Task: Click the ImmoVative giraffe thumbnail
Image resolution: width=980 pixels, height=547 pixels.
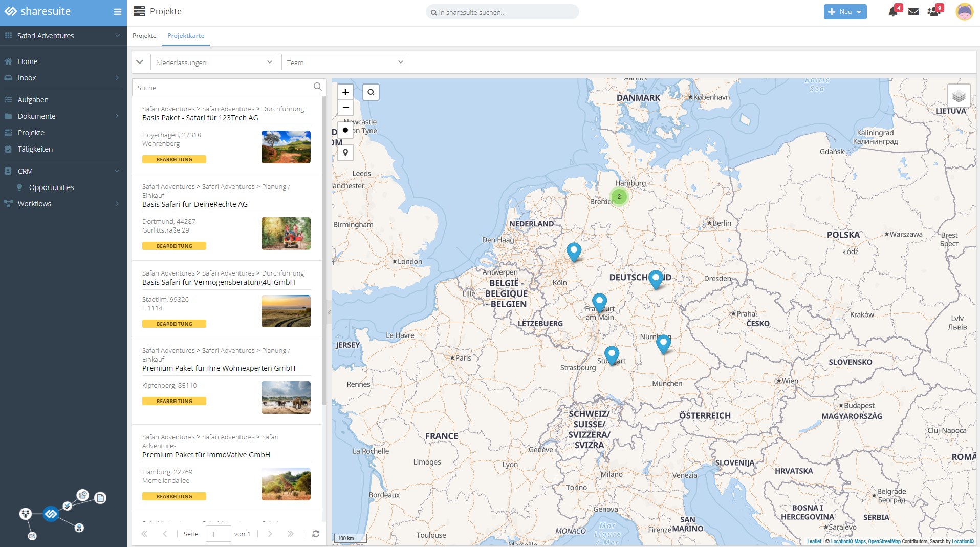Action: coord(286,484)
